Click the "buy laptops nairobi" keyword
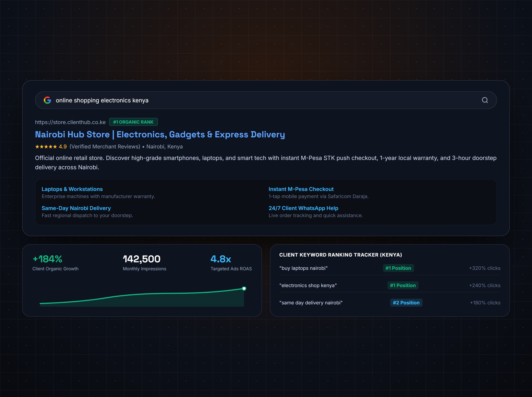This screenshot has height=397, width=532. coord(303,268)
